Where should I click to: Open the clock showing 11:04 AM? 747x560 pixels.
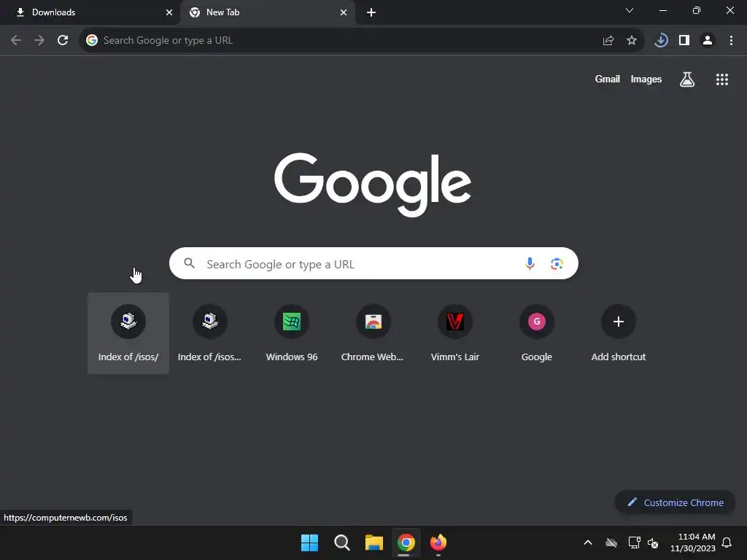pos(692,542)
